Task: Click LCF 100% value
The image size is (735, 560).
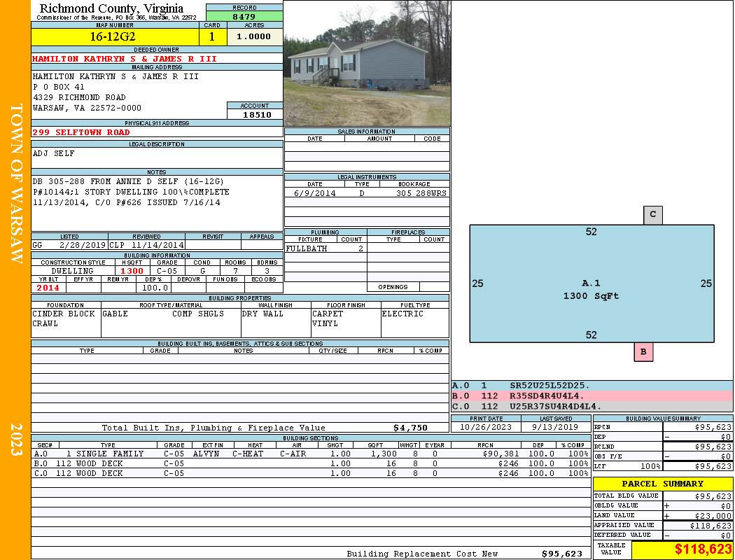Action: [x=650, y=466]
